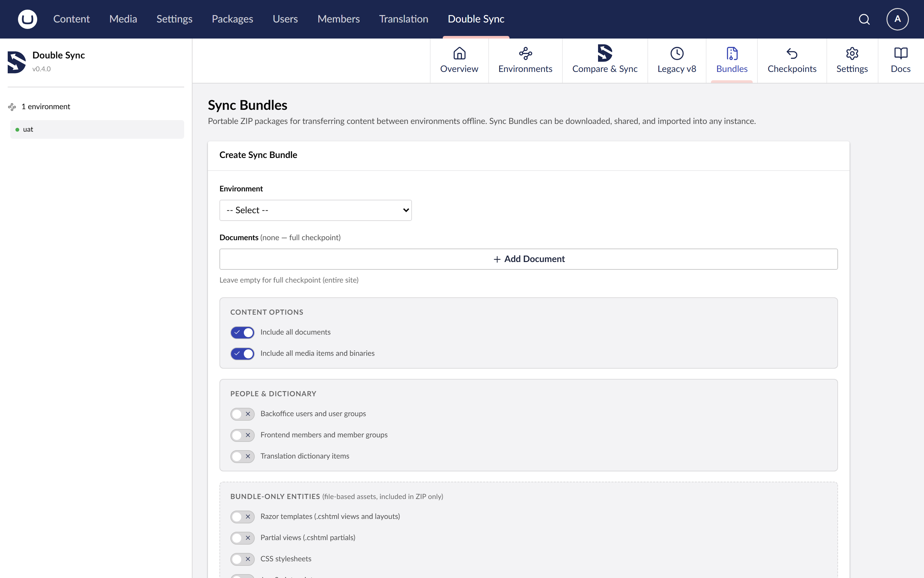
Task: Enable Backoffice users and user groups
Action: click(242, 414)
